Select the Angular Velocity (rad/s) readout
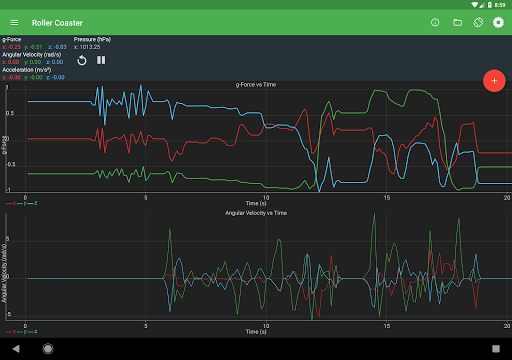Viewport: 512px width, 360px height. 32,54
